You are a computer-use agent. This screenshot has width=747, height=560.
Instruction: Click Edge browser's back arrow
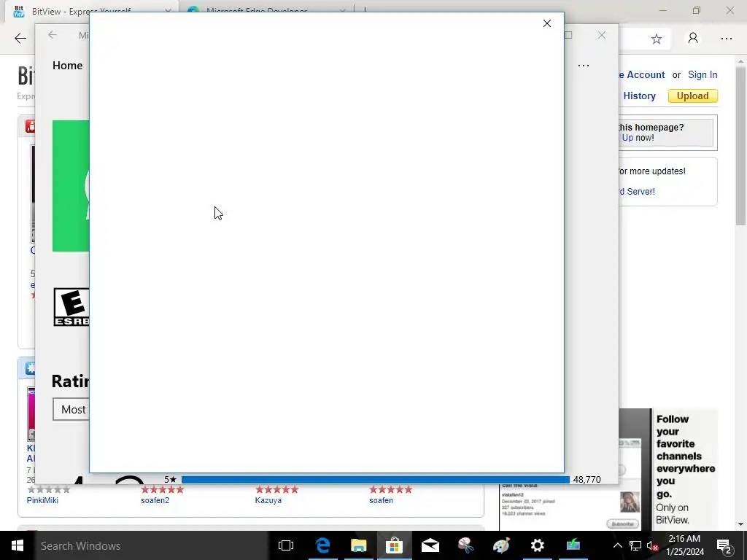(20, 39)
